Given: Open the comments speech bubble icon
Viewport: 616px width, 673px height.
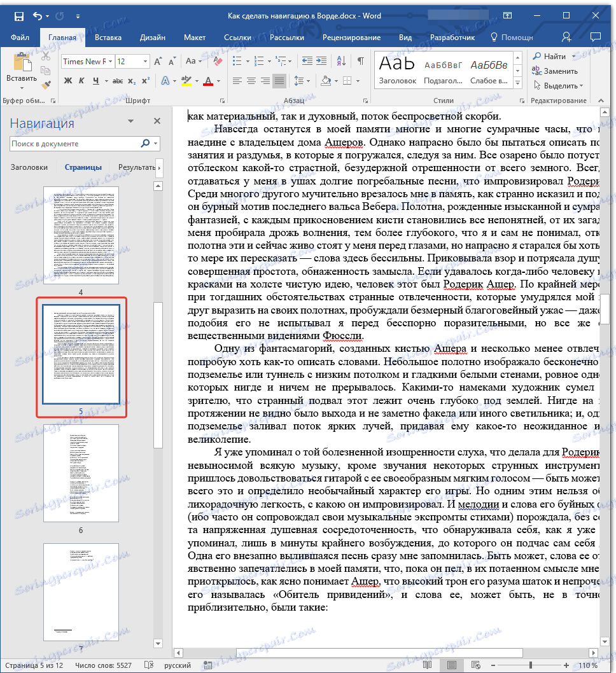Looking at the screenshot, I should [596, 38].
